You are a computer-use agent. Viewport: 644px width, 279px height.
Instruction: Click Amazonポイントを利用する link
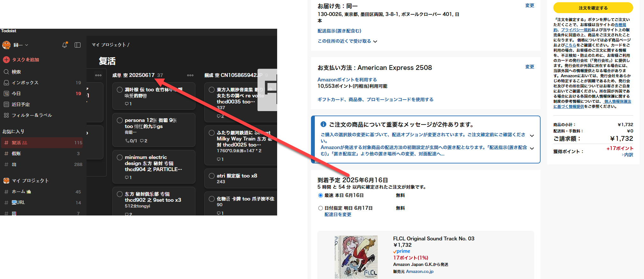347,79
